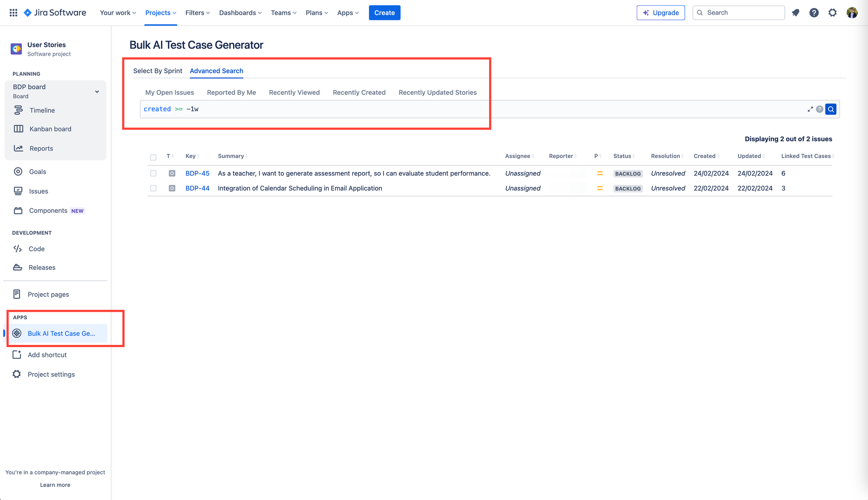Expand the Your work dropdown

118,13
